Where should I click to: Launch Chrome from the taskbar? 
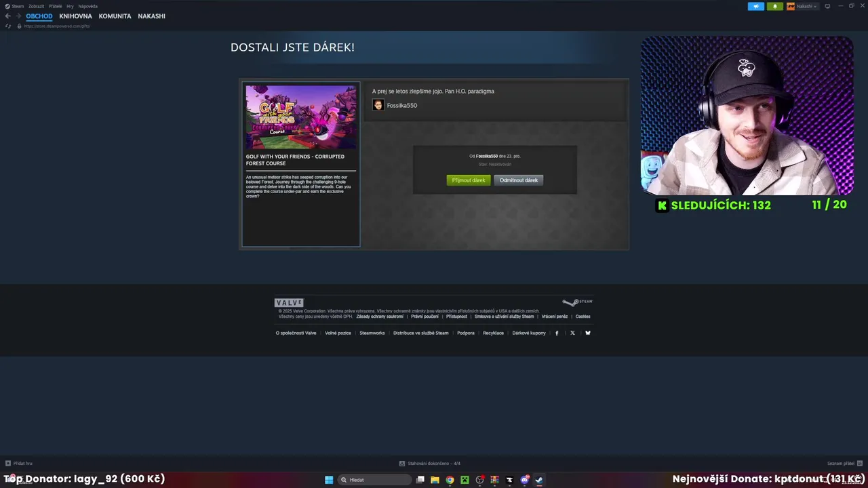pos(450,480)
